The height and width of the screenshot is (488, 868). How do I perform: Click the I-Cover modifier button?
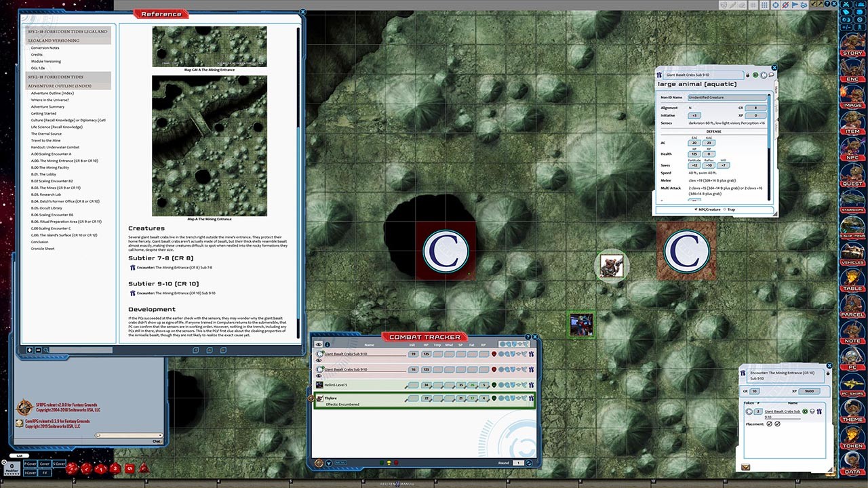pyautogui.click(x=31, y=472)
